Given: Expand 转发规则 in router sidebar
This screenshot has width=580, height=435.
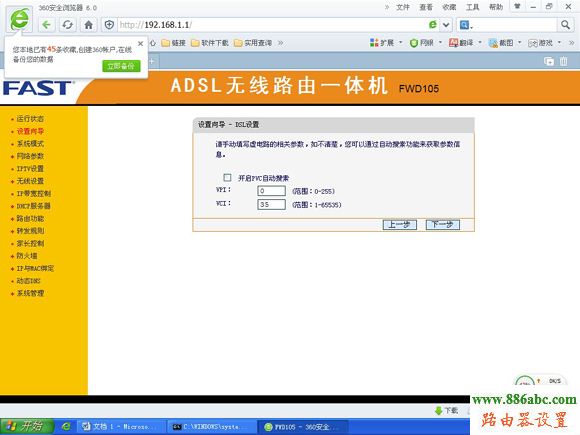Looking at the screenshot, I should 30,231.
